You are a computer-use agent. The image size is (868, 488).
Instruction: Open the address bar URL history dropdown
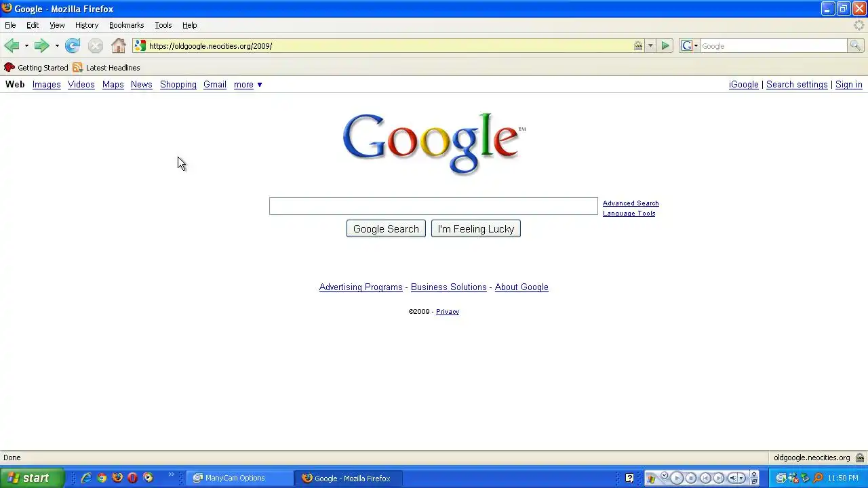point(650,45)
